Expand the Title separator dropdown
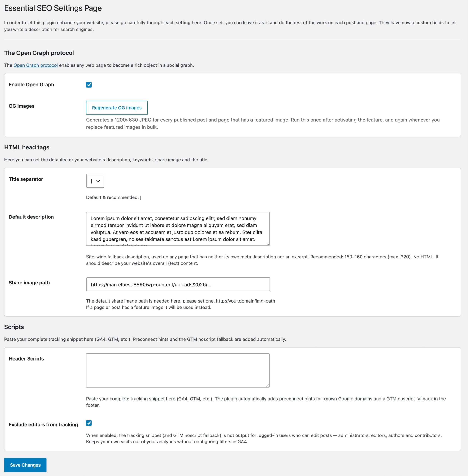 (95, 181)
